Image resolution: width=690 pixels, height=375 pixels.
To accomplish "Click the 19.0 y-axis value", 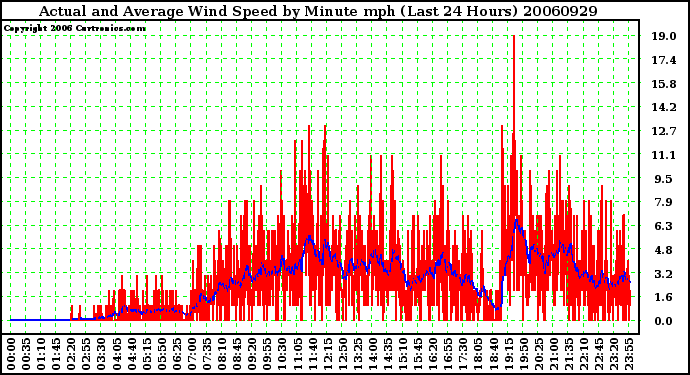I will (664, 36).
